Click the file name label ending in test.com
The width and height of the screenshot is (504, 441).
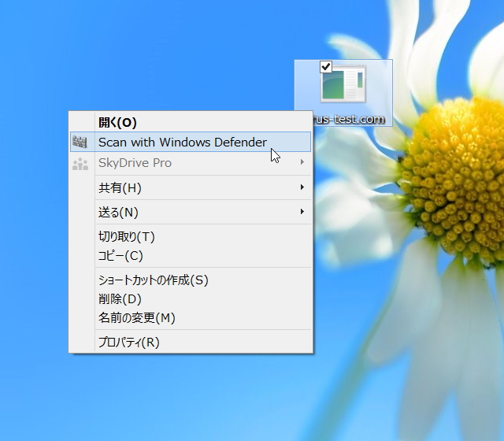[349, 119]
